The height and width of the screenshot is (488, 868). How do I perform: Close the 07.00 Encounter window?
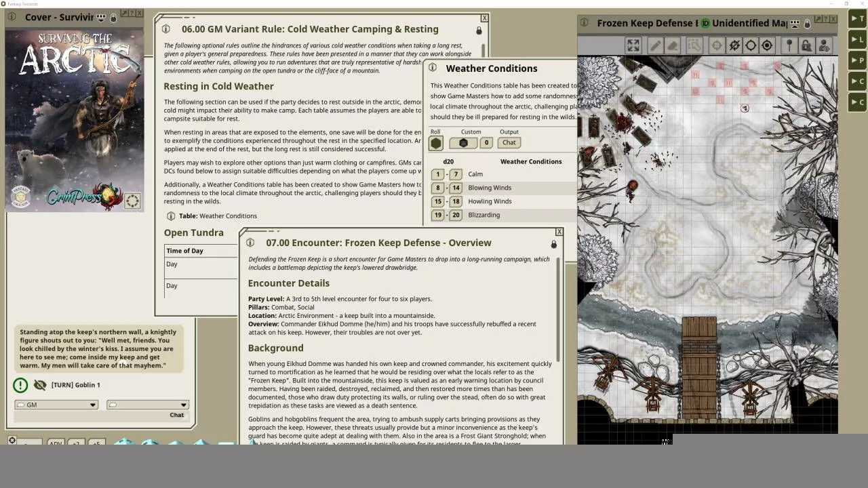pyautogui.click(x=559, y=232)
